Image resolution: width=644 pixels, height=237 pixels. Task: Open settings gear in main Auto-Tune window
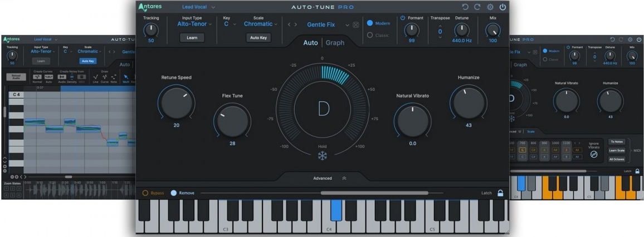490,7
